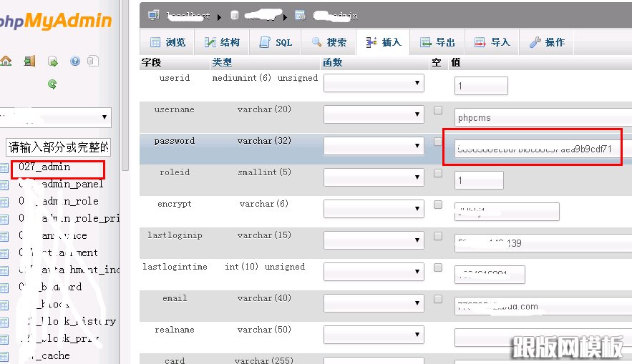Open the 027_admin table link
This screenshot has height=364, width=632.
pyautogui.click(x=44, y=167)
